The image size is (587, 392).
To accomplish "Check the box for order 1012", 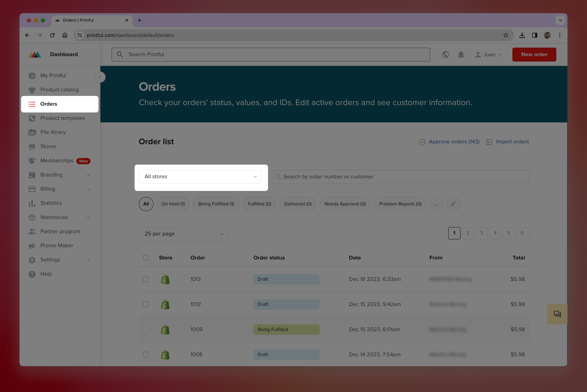I will click(x=146, y=304).
